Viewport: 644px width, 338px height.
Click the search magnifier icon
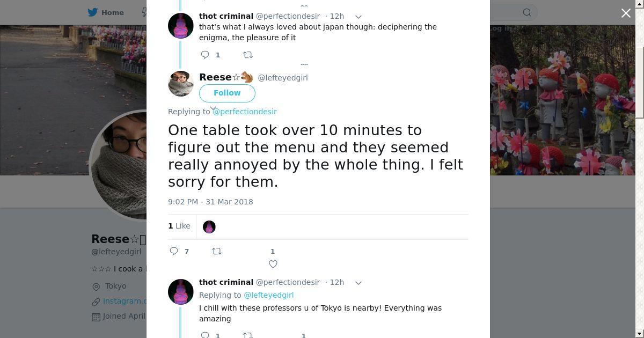tap(527, 12)
